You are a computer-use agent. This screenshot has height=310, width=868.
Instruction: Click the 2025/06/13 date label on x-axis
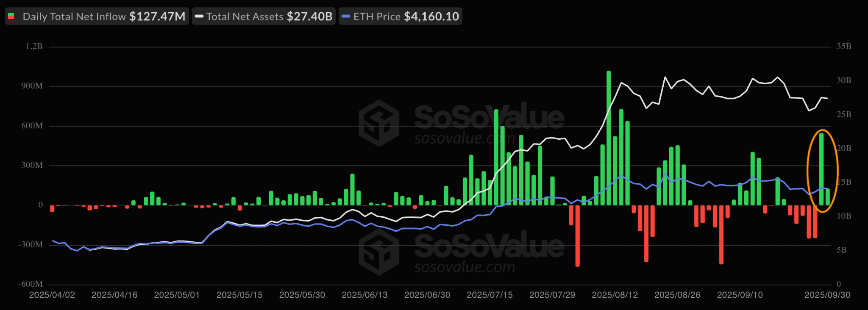click(364, 295)
